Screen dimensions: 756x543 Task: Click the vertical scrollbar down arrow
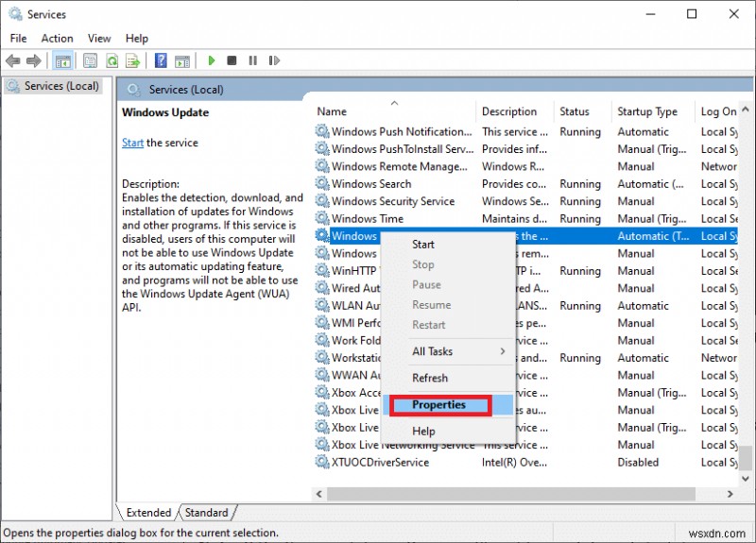pos(746,479)
